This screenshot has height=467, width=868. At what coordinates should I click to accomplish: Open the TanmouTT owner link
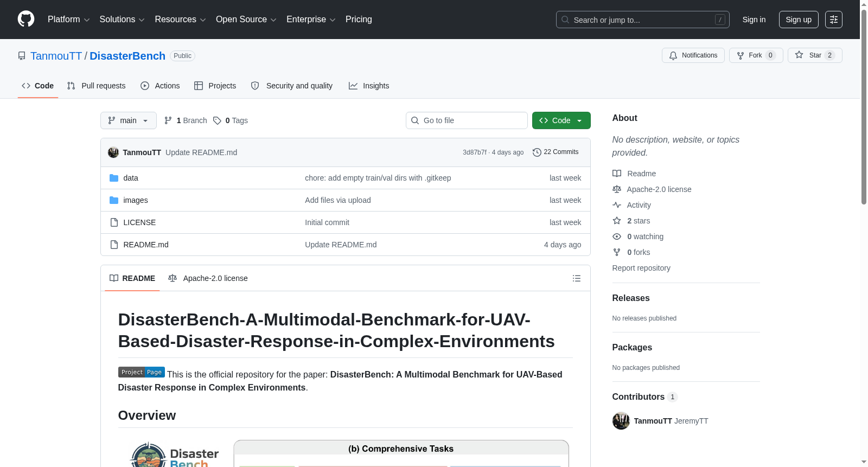pos(56,56)
